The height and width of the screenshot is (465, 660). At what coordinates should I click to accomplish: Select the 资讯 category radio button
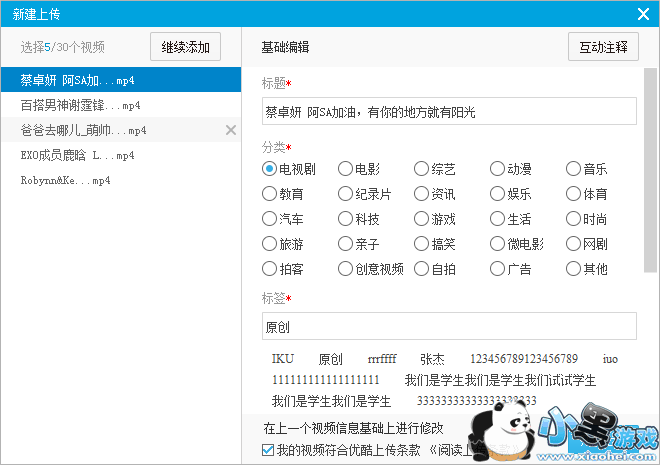pos(421,194)
